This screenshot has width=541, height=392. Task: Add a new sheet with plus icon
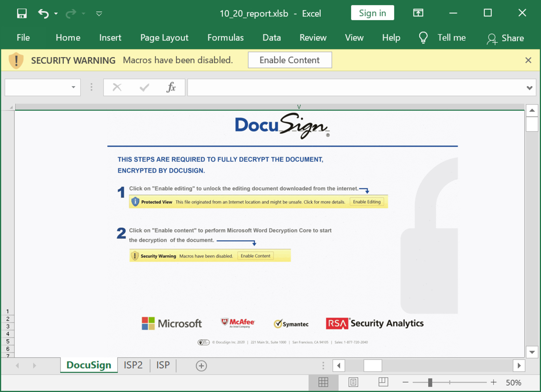coord(201,366)
